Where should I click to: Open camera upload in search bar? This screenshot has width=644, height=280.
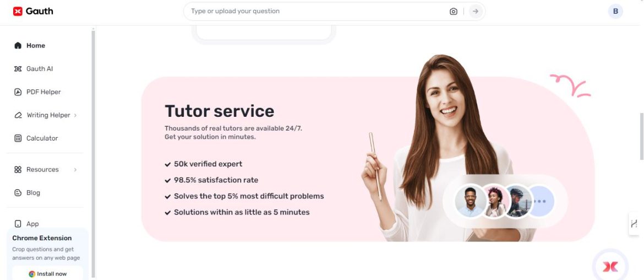pos(454,12)
